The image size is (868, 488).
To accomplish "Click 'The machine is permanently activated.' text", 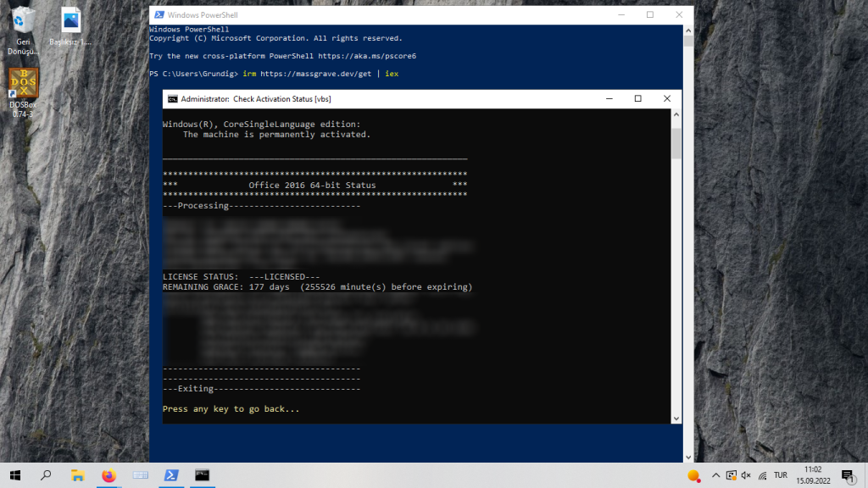I will [277, 135].
